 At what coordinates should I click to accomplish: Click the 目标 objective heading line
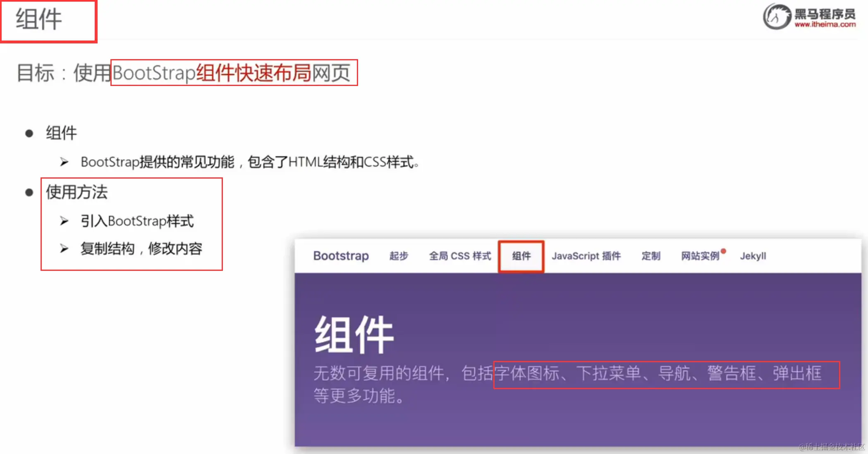click(184, 73)
